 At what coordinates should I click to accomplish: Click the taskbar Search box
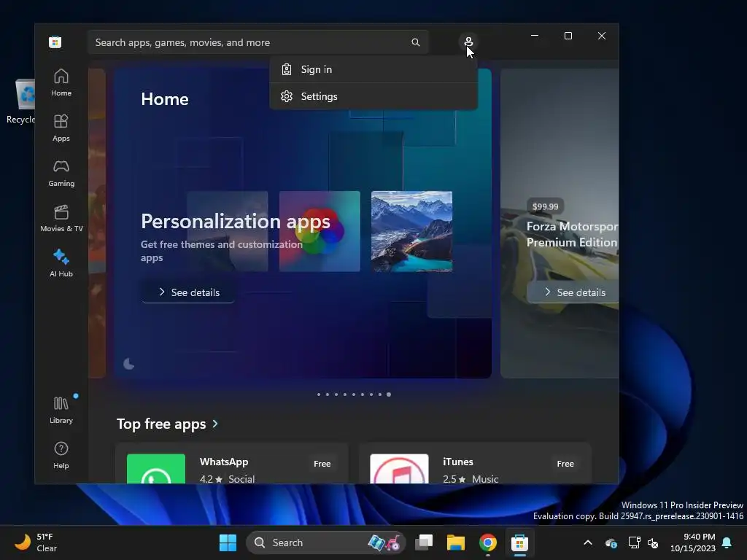(325, 542)
